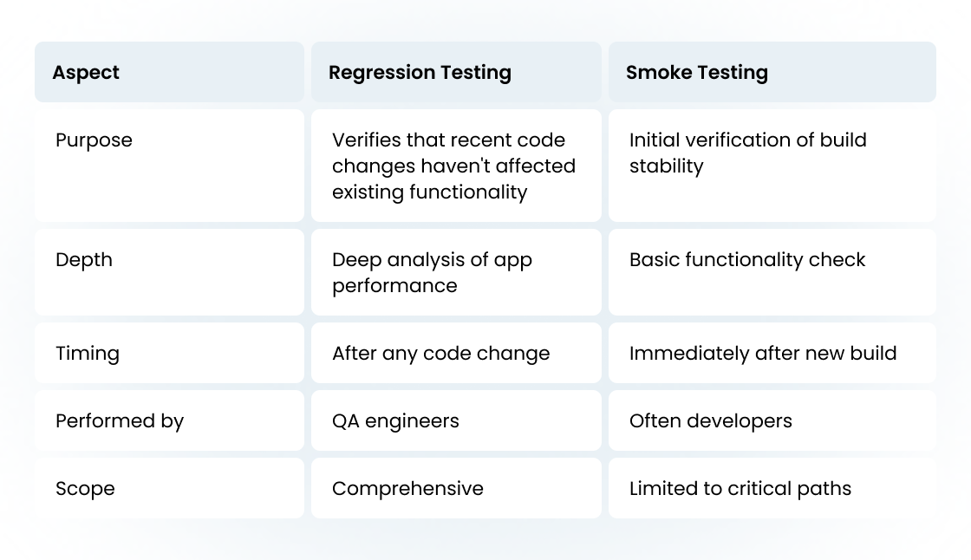The image size is (971, 560).
Task: Select the 'After any code change' cell
Action: tap(456, 353)
